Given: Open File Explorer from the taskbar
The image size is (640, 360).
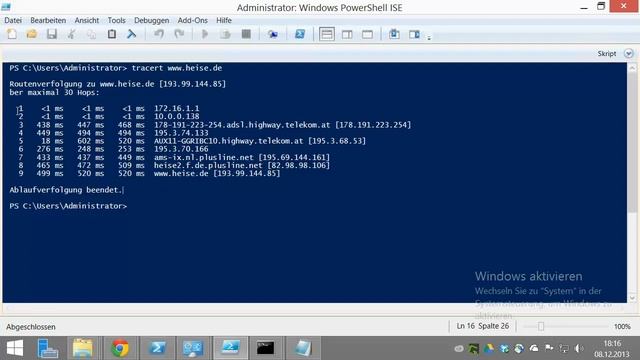Looking at the screenshot, I should (83, 348).
